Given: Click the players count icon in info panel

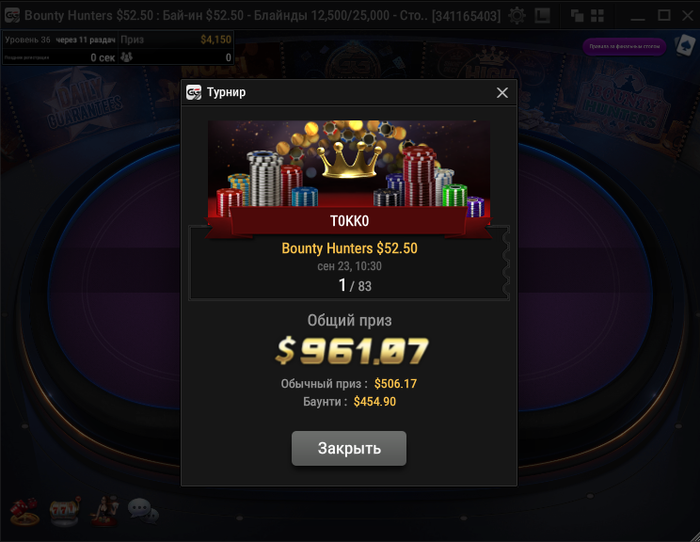Looking at the screenshot, I should [127, 57].
